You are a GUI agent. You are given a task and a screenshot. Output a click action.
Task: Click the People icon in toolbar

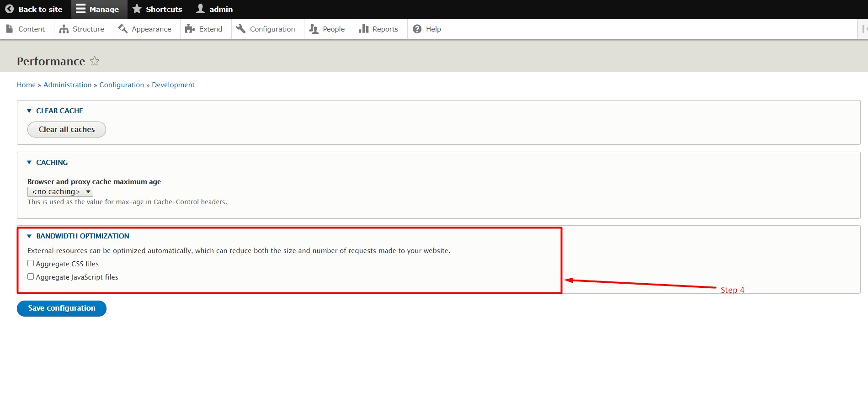click(x=314, y=29)
